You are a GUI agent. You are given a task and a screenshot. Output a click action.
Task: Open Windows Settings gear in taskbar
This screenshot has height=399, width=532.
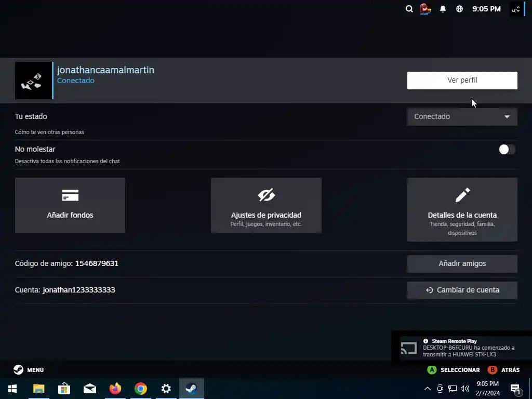[x=166, y=389]
